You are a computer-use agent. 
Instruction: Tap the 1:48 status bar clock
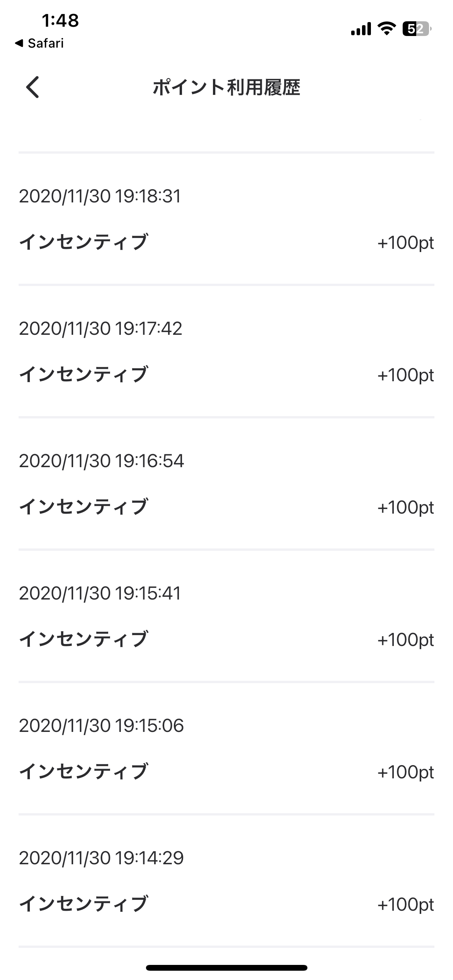point(60,21)
